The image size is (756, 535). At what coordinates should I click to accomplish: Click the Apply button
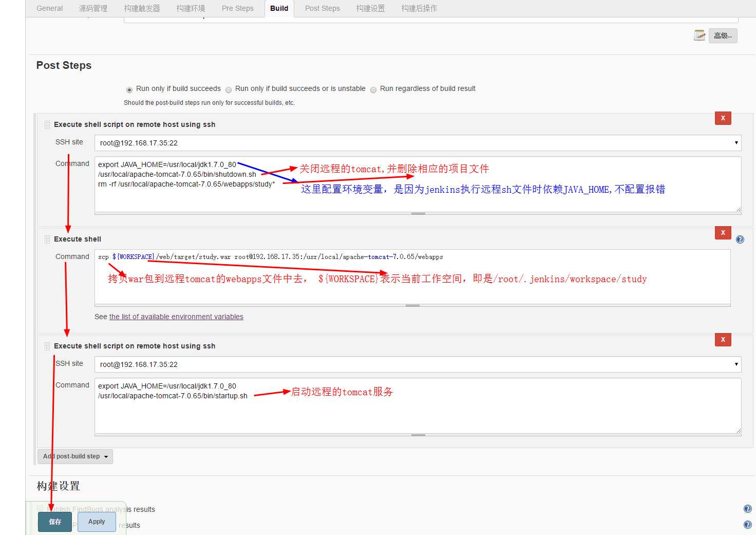point(97,522)
